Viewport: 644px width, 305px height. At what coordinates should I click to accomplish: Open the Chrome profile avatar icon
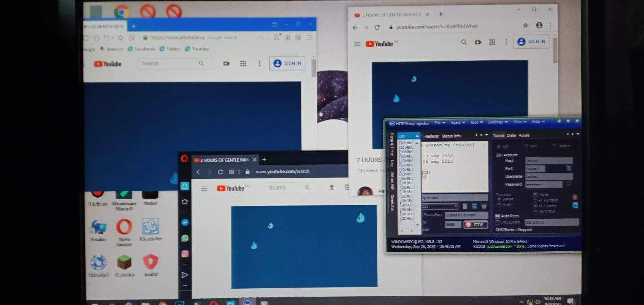539,25
